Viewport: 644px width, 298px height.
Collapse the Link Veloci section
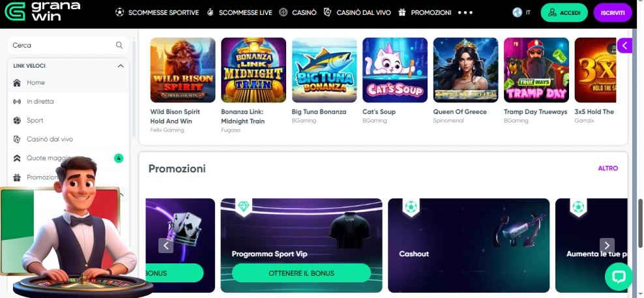point(121,66)
